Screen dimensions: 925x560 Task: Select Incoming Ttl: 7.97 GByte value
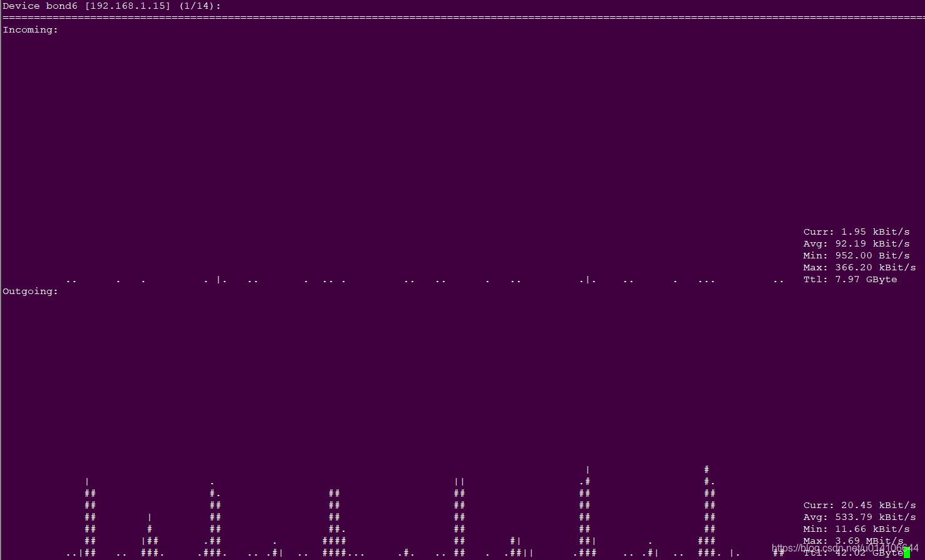click(851, 279)
